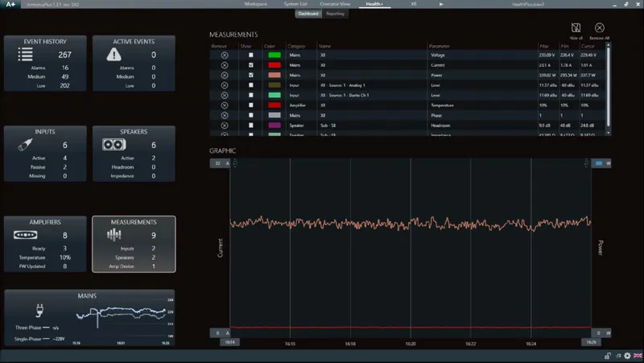The height and width of the screenshot is (363, 644).
Task: Click the measurements table vertical scrollbar
Action: [609, 86]
